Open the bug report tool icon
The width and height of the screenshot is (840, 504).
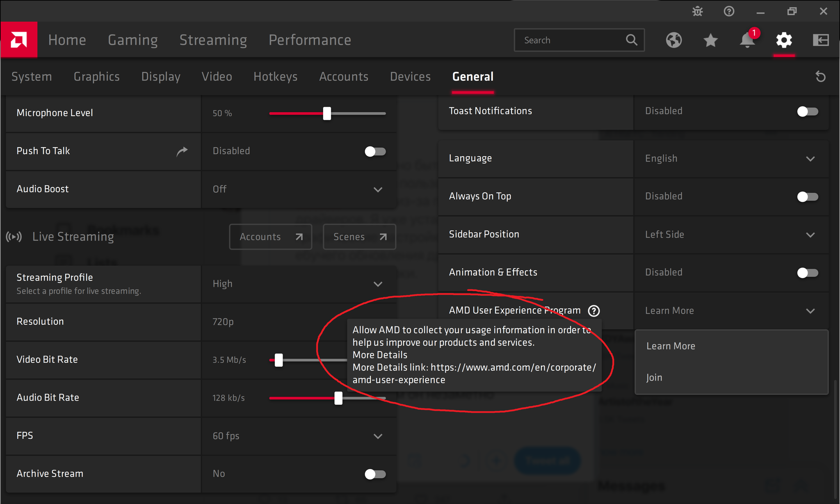(x=697, y=11)
